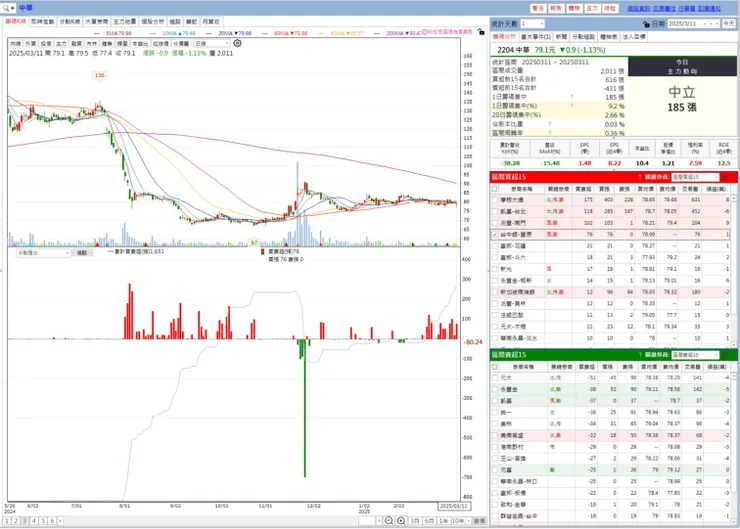Open the dropdown arrow after page 6
The image size is (740, 529).
coord(60,521)
